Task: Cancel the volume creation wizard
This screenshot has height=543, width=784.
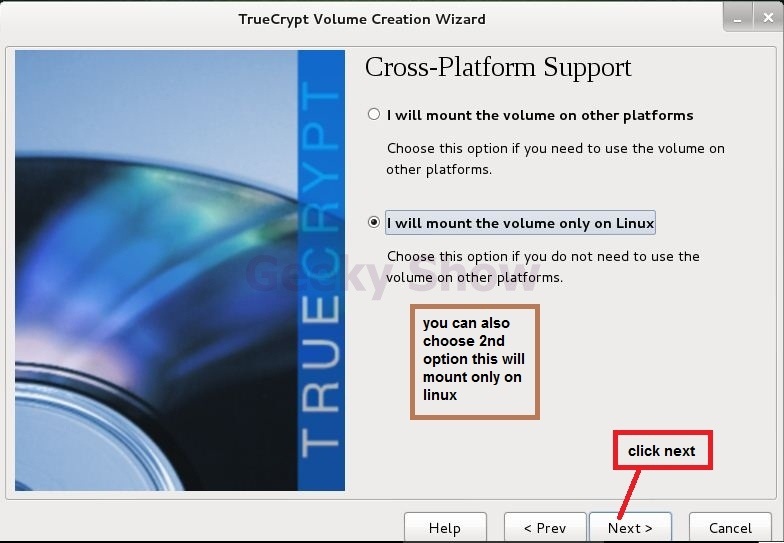Action: (730, 528)
